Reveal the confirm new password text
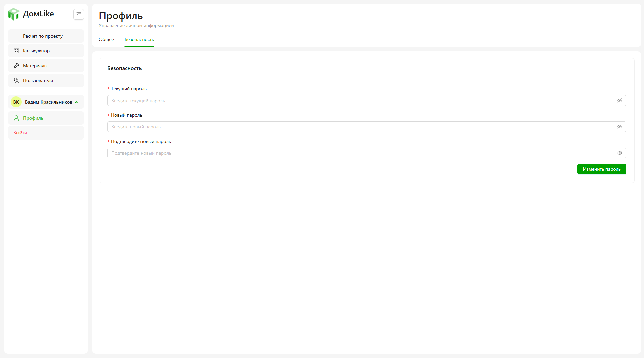 pyautogui.click(x=619, y=153)
